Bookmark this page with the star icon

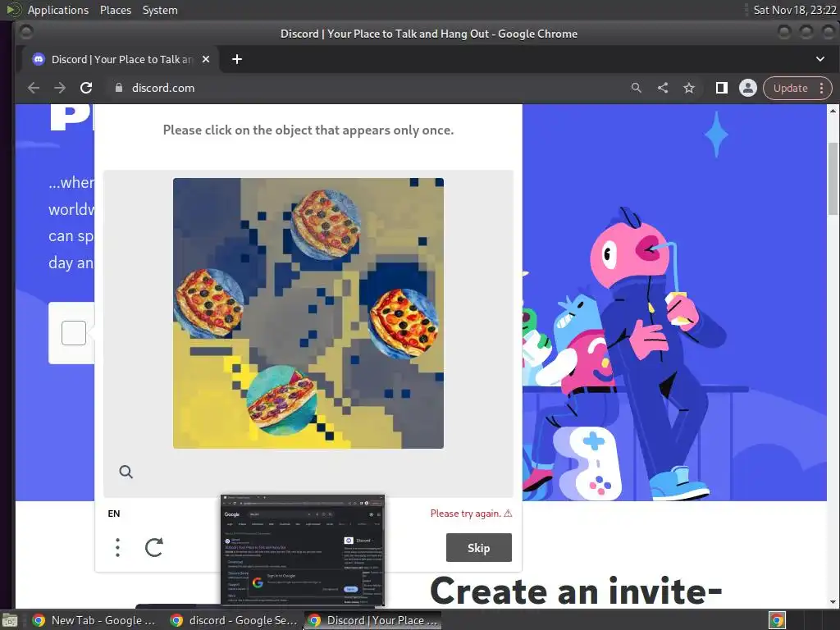pyautogui.click(x=689, y=88)
